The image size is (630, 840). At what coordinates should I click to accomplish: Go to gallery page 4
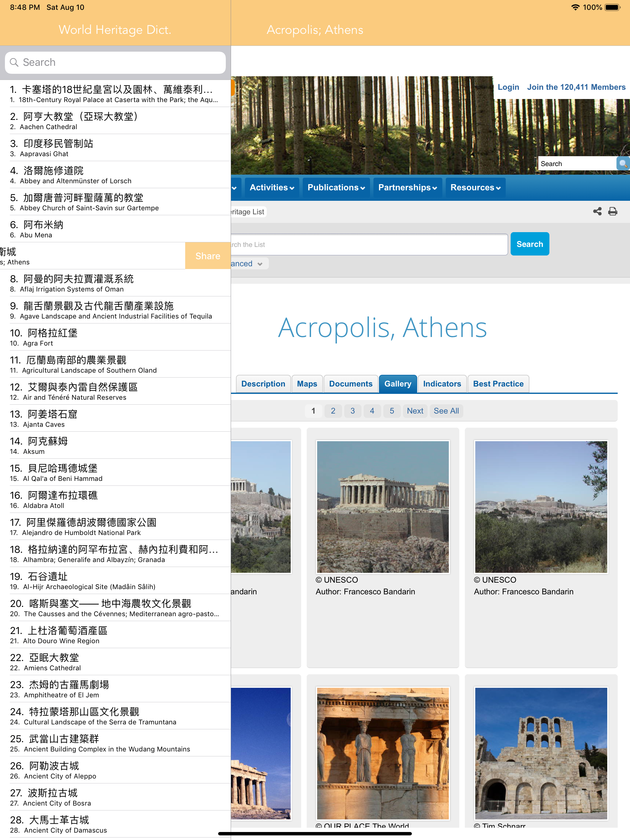pos(372,411)
